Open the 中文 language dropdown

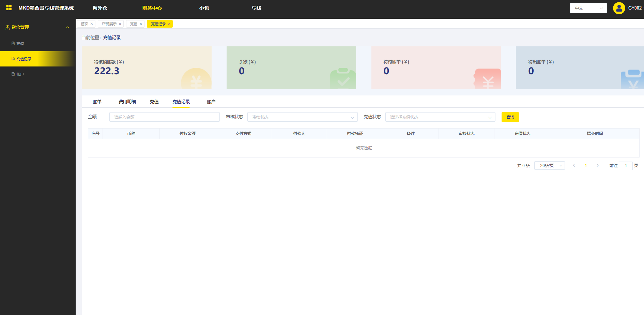click(x=588, y=8)
